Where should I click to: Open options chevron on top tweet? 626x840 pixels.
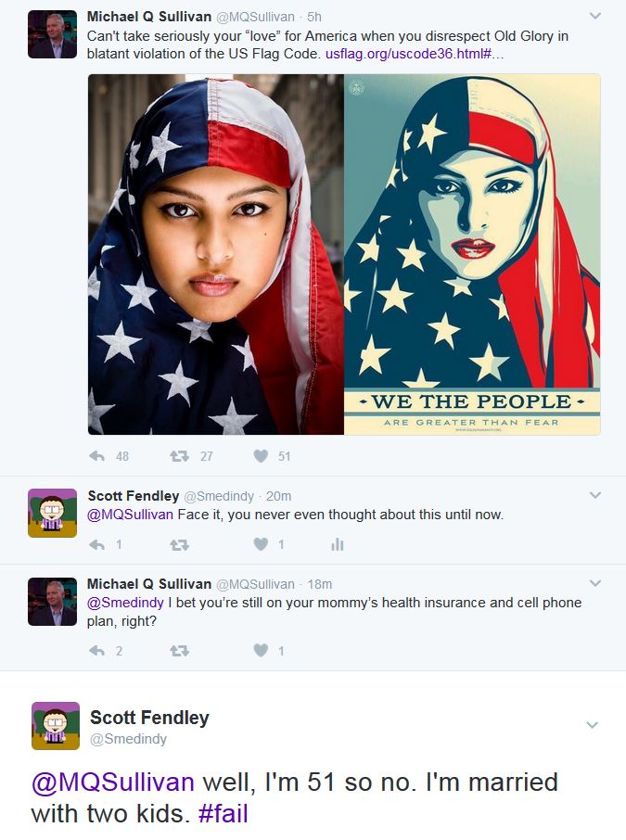[594, 16]
